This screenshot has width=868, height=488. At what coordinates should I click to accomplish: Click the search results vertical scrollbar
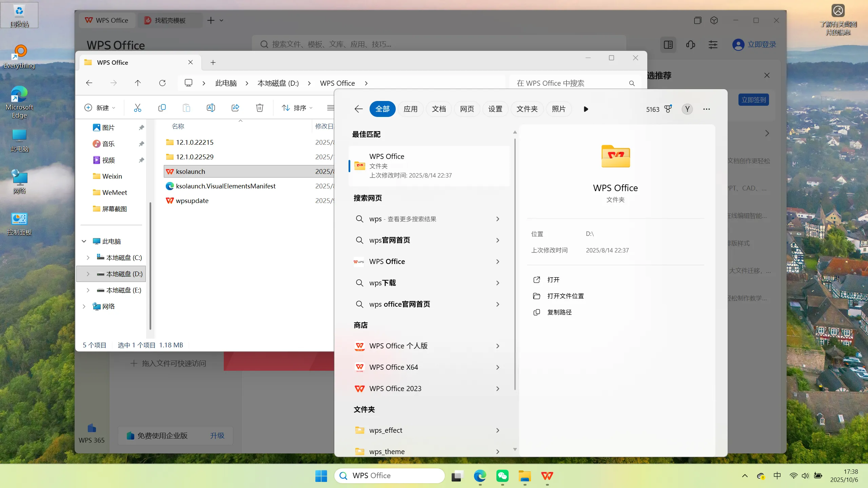tap(515, 264)
